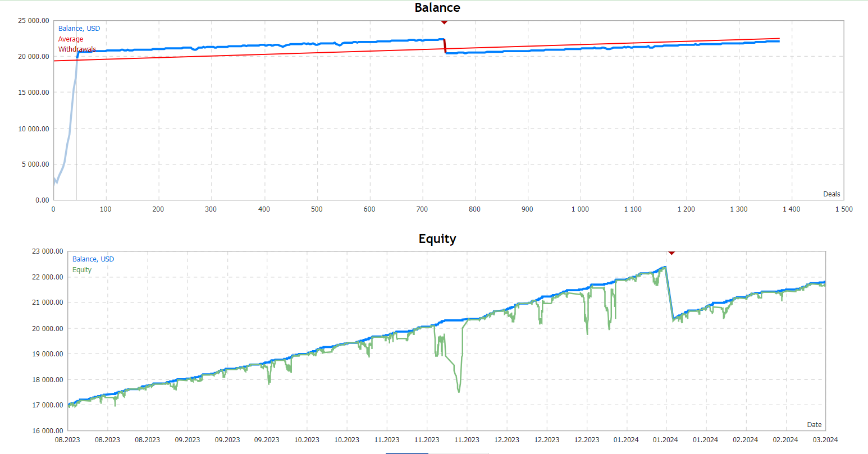Select the green Equity legend entry
The height and width of the screenshot is (454, 868).
[x=82, y=270]
